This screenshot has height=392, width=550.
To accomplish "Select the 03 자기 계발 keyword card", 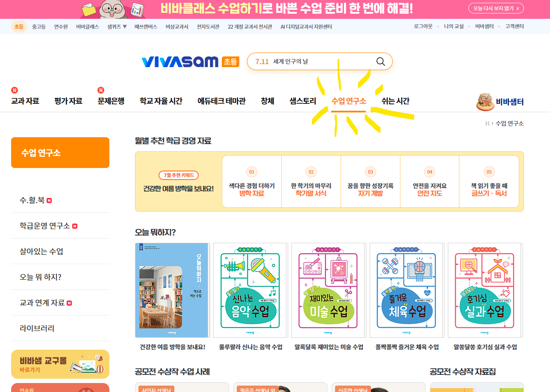I will [371, 182].
